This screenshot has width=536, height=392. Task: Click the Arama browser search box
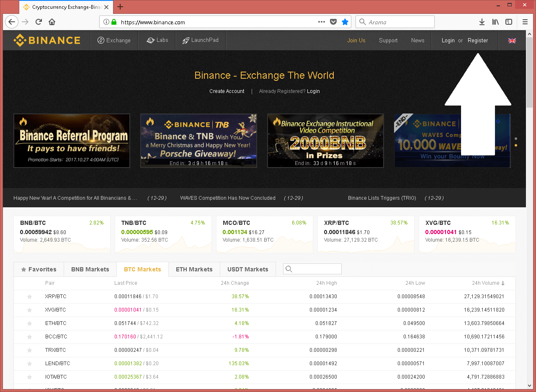[395, 22]
